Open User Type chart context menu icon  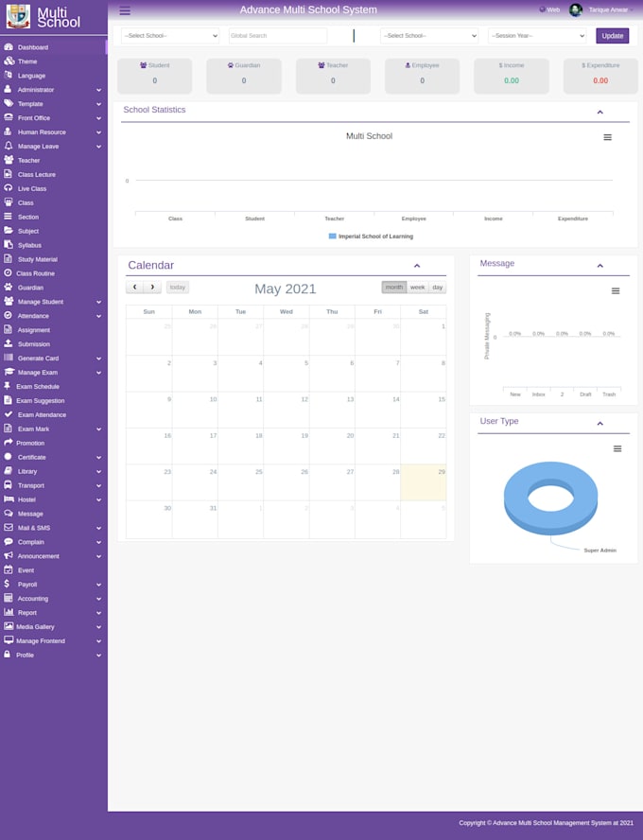click(x=617, y=449)
